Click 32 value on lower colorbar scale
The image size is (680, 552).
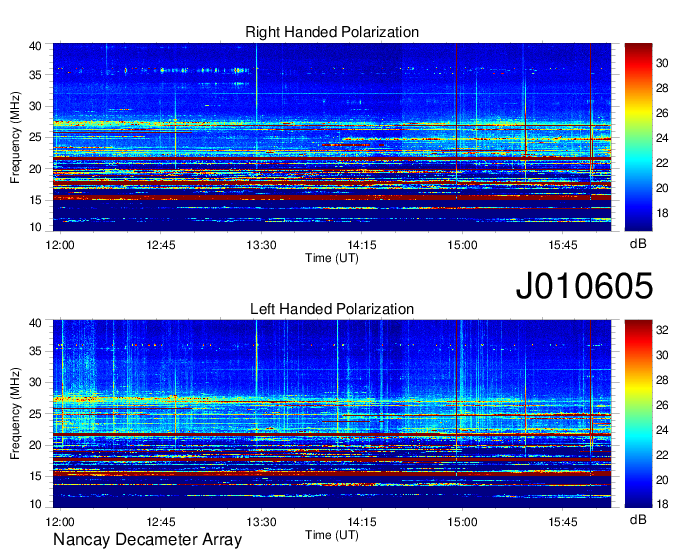(662, 330)
